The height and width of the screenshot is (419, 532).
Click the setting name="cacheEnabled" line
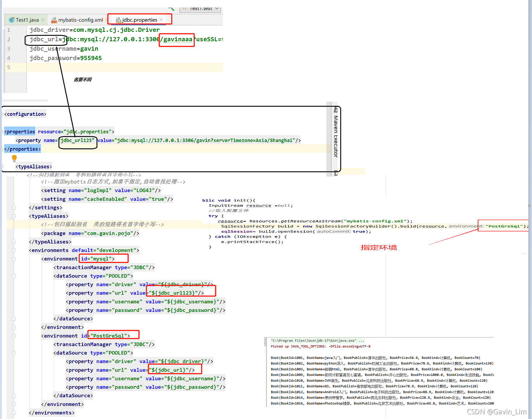107,199
